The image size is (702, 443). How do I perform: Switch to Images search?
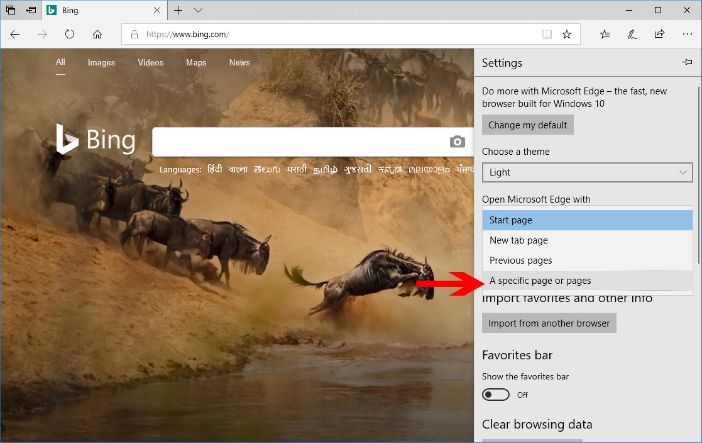(x=101, y=62)
